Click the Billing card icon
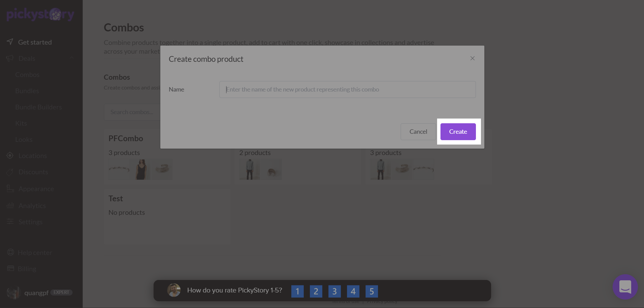 pyautogui.click(x=11, y=268)
